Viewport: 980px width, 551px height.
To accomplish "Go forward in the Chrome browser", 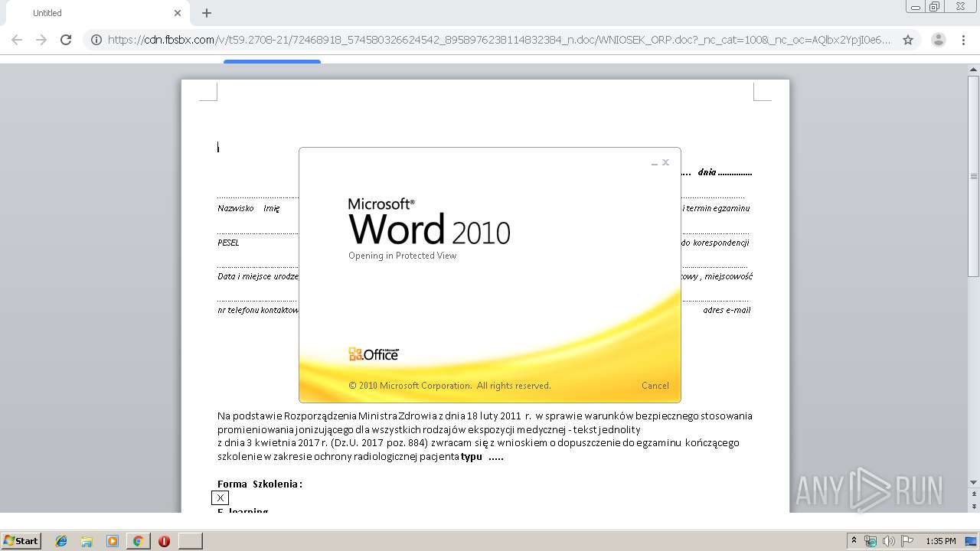I will pyautogui.click(x=41, y=40).
